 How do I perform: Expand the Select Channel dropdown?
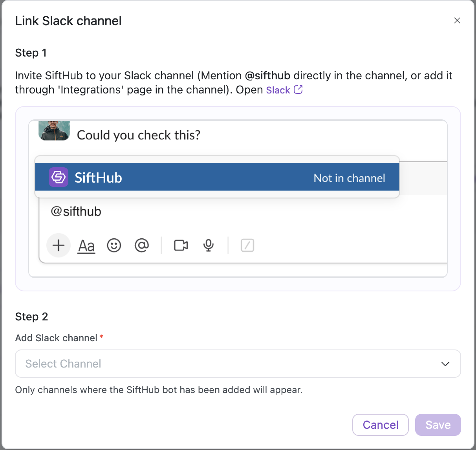click(238, 364)
